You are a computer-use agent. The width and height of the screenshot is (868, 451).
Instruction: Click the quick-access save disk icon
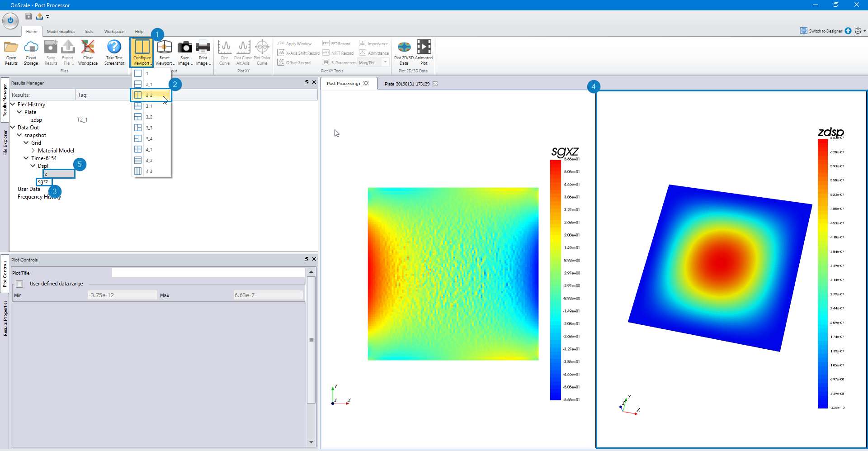28,16
